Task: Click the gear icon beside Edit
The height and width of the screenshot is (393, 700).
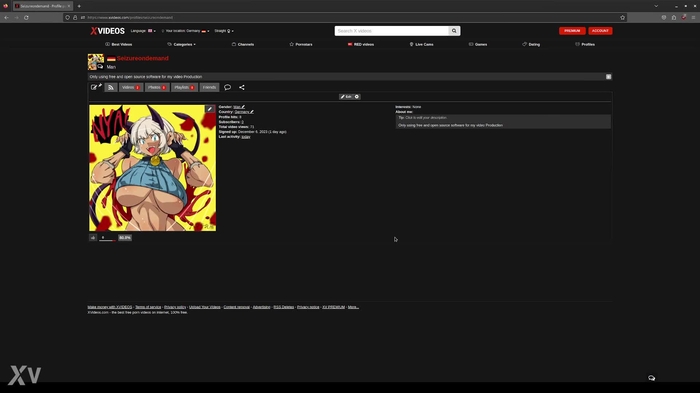Action: 357,96
